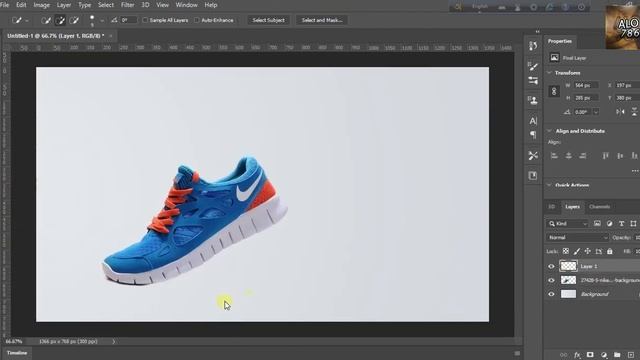Collapse the Quick Actions section
Screen dimensions: 640x360
tap(549, 185)
